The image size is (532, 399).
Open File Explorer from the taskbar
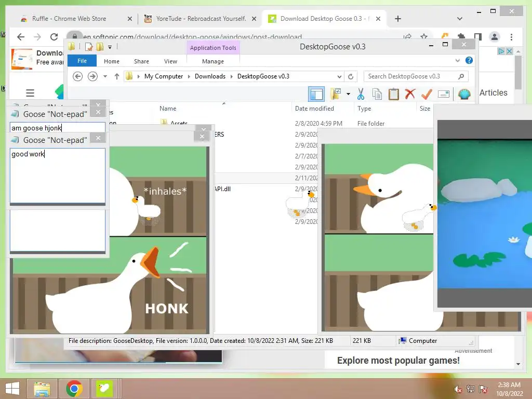(42, 389)
